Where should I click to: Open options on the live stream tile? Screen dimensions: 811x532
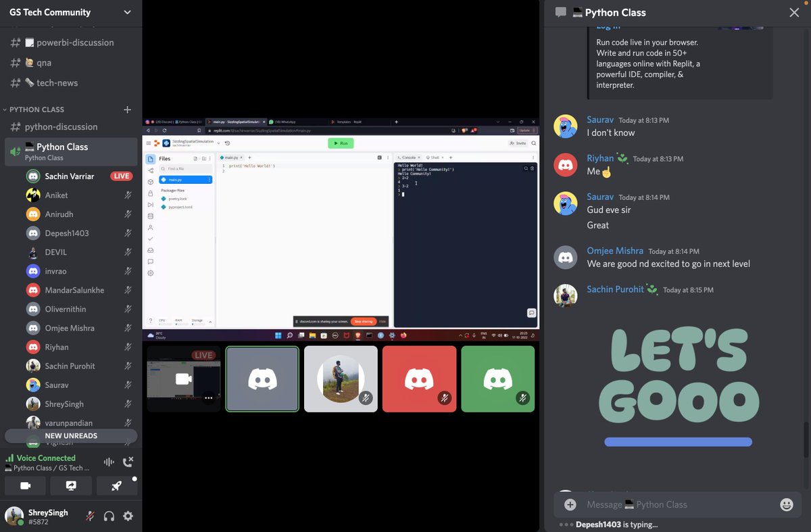click(209, 398)
